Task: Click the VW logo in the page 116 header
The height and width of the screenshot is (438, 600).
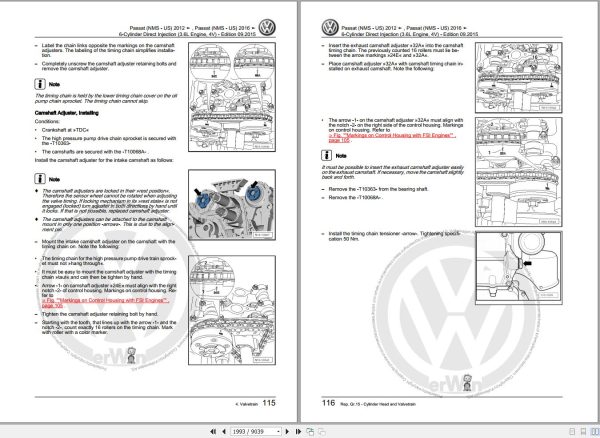Action: pyautogui.click(x=330, y=28)
